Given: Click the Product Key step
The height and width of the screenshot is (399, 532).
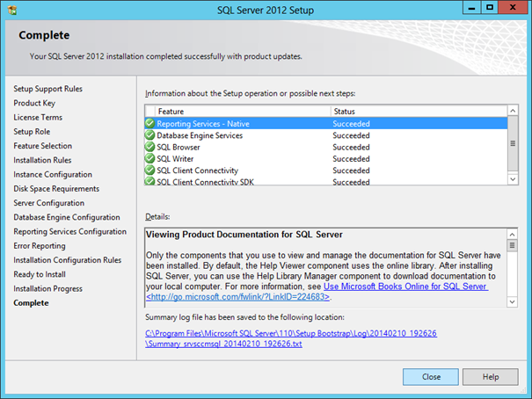Looking at the screenshot, I should tap(34, 103).
